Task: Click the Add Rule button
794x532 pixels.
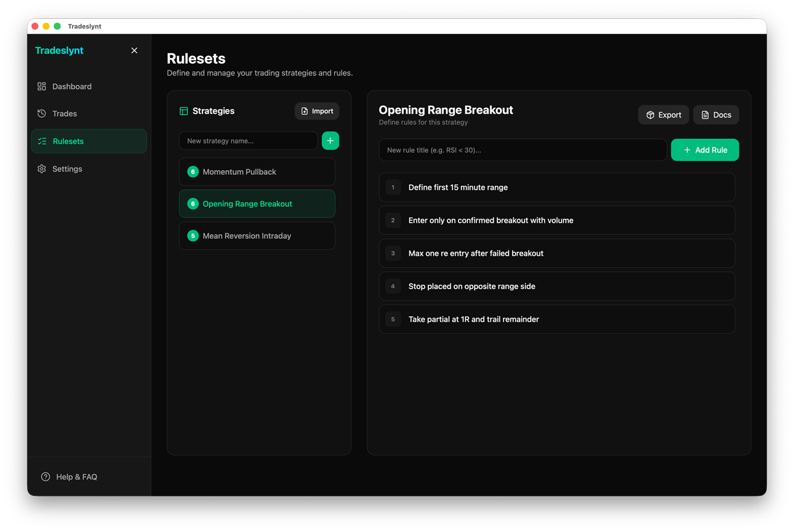Action: (705, 150)
